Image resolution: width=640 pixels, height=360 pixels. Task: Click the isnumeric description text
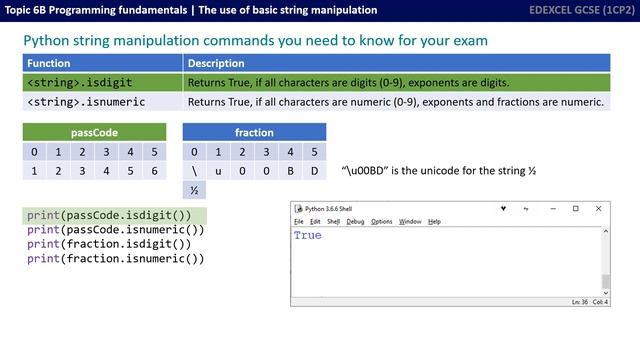coord(396,102)
